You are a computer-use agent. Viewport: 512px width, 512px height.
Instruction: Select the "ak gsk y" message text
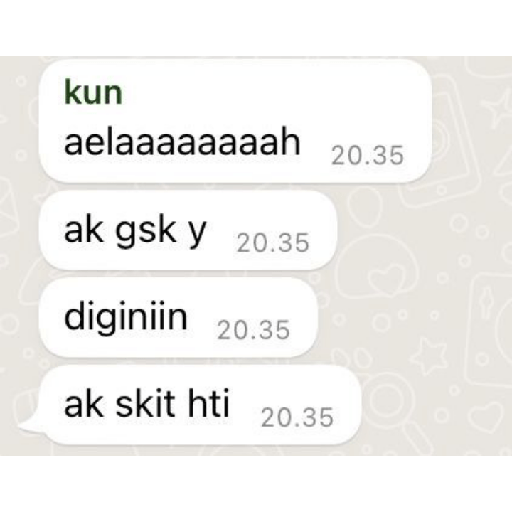tap(135, 232)
